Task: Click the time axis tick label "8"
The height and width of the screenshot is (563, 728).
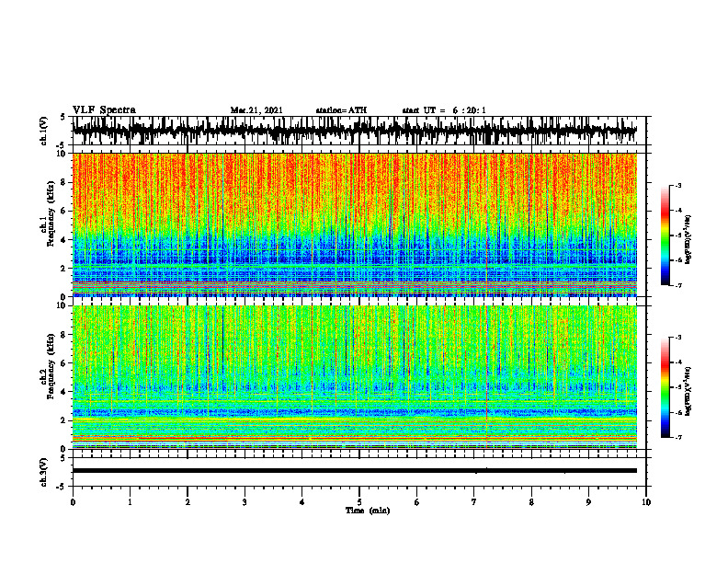Action: [531, 502]
